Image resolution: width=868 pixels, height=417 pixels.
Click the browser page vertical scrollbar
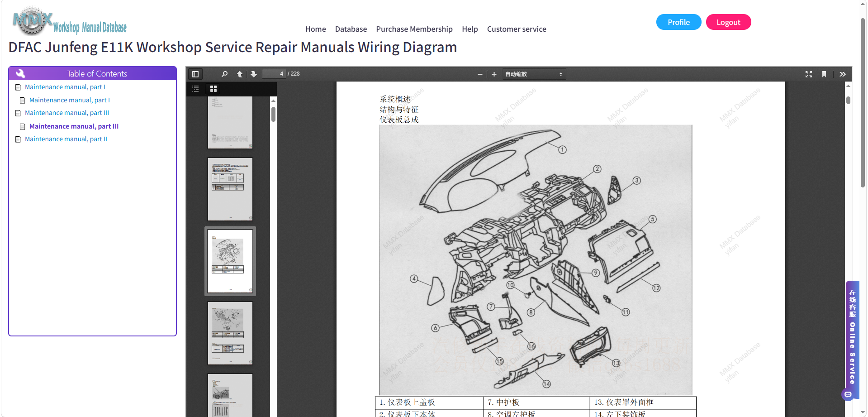point(863,102)
